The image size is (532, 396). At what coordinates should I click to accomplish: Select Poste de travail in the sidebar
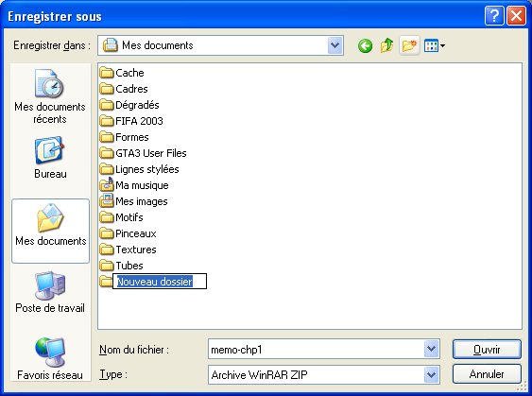point(50,292)
